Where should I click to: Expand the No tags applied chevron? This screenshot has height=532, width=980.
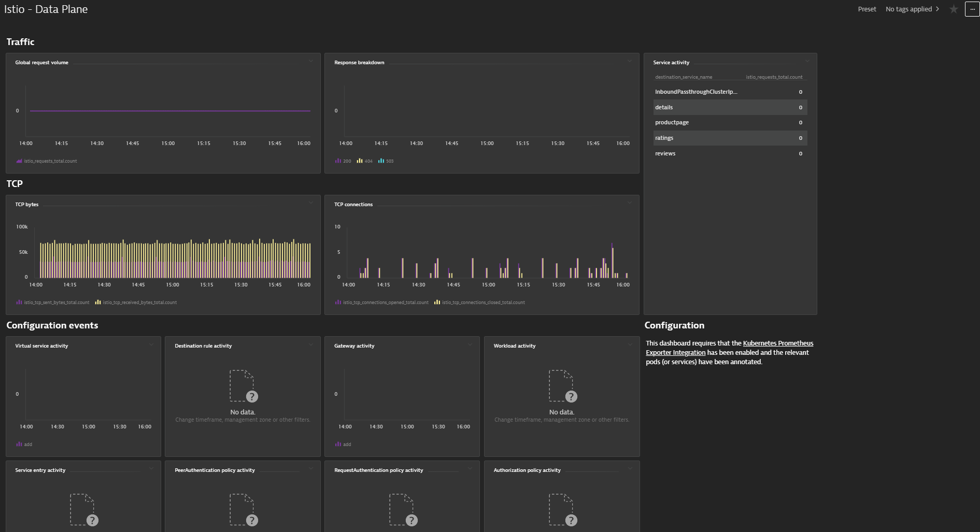(x=937, y=9)
